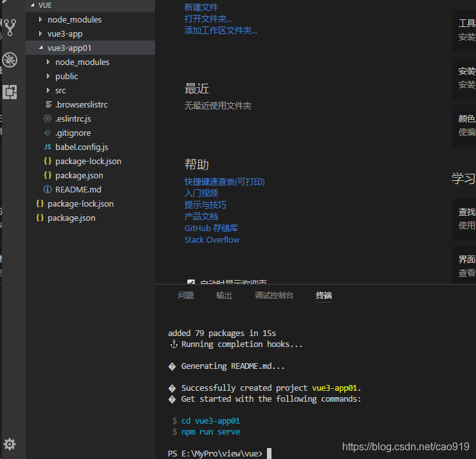
Task: Open package.json inside vue3-app01
Action: pyautogui.click(x=90, y=175)
